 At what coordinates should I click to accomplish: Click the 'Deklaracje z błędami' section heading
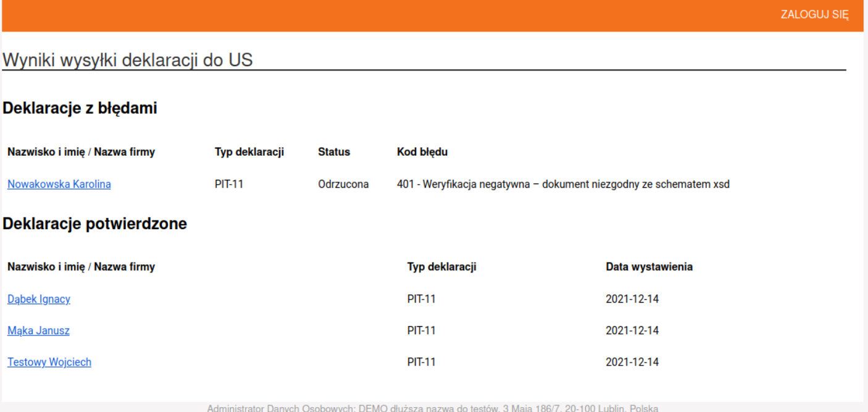point(80,109)
